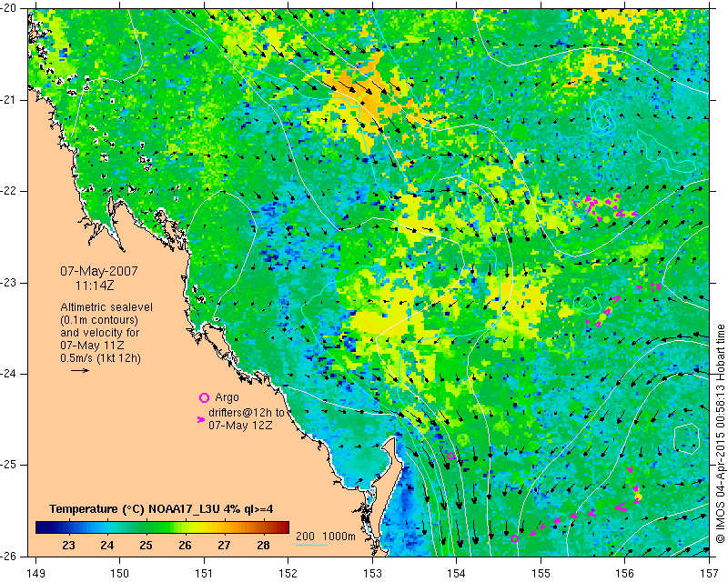
Task: Click the drifters legend magenta arrow icon
Action: 201,419
